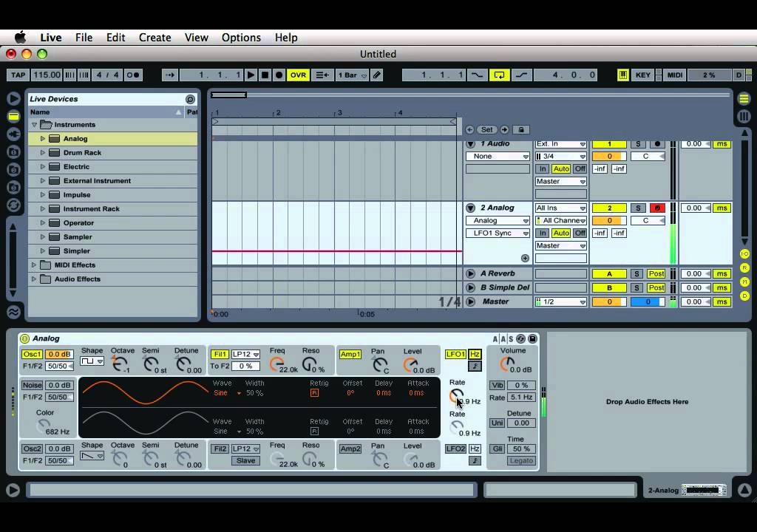The width and height of the screenshot is (757, 532).
Task: Click the Stop button in transport bar
Action: (x=265, y=75)
